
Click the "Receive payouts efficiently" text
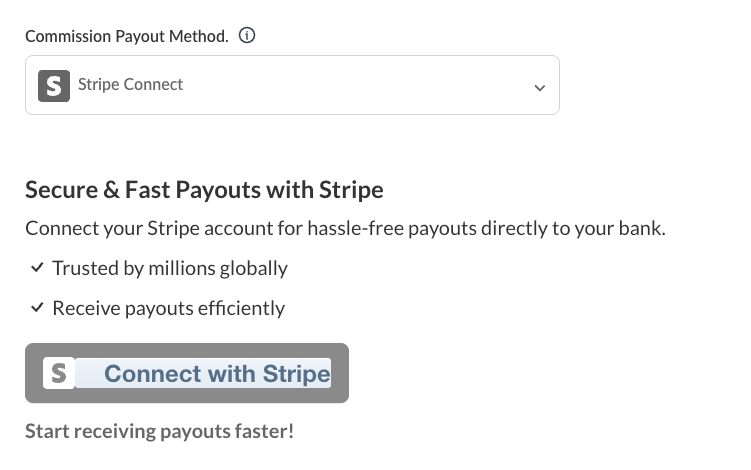pyautogui.click(x=168, y=308)
